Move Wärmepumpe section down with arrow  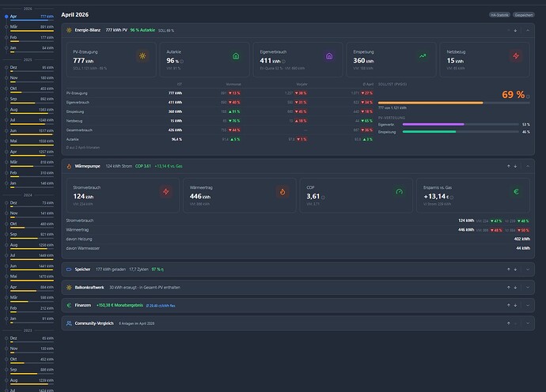click(515, 166)
